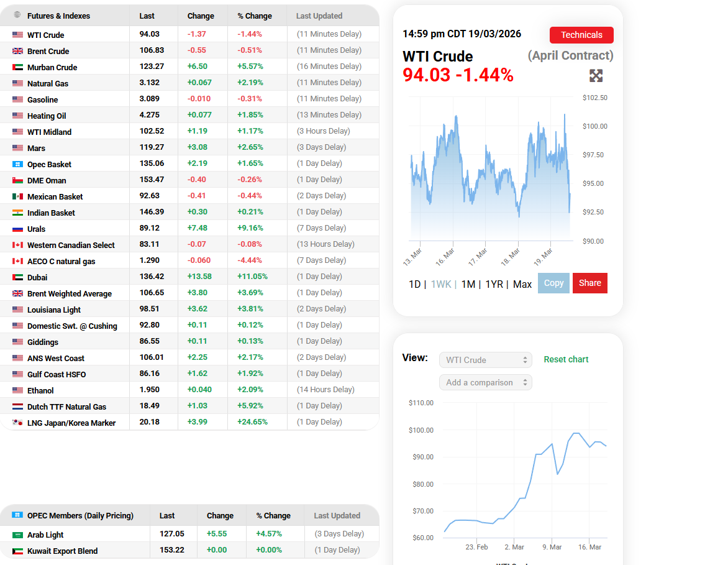This screenshot has width=728, height=565.
Task: Open the Add a comparison dropdown
Action: click(x=485, y=382)
